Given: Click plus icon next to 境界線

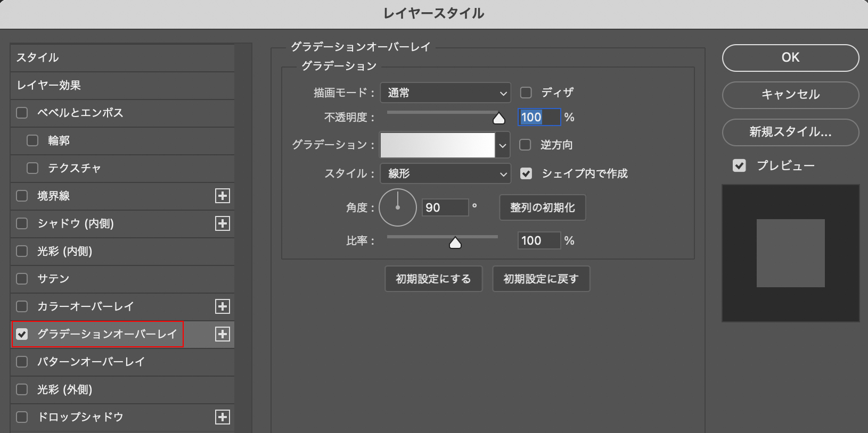Looking at the screenshot, I should (x=223, y=196).
